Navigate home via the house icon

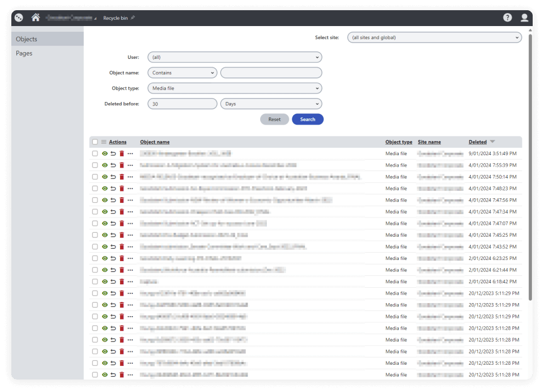pyautogui.click(x=35, y=17)
